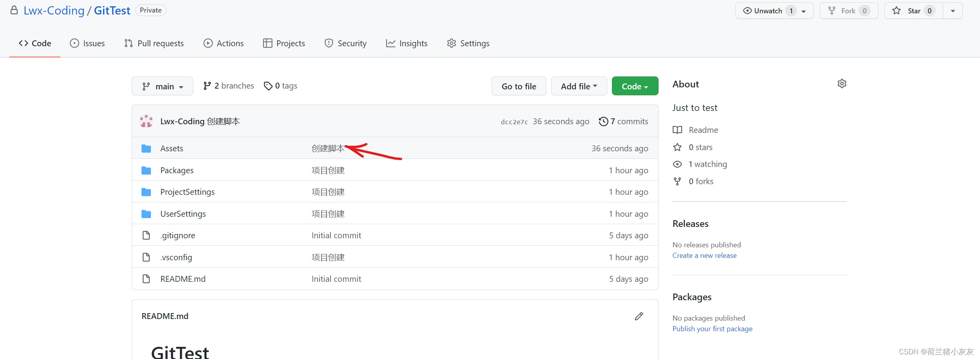This screenshot has width=980, height=359.
Task: Open the Security tab
Action: click(x=345, y=43)
